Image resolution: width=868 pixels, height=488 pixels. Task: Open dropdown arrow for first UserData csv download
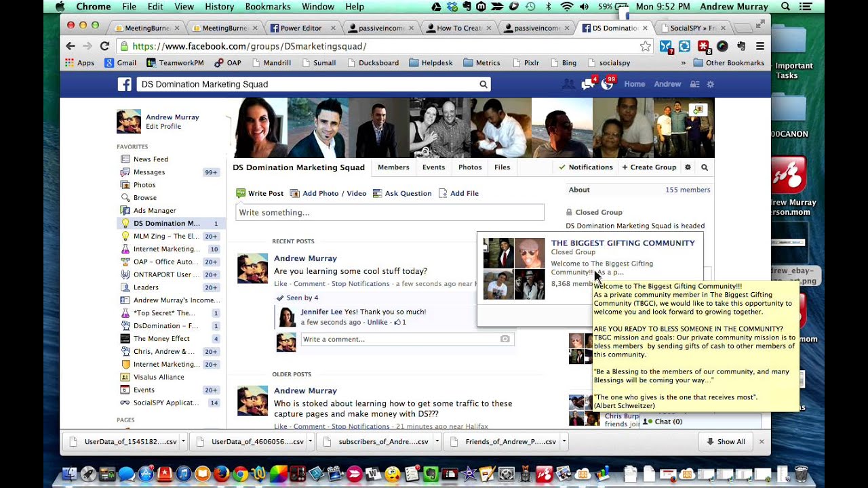point(184,441)
